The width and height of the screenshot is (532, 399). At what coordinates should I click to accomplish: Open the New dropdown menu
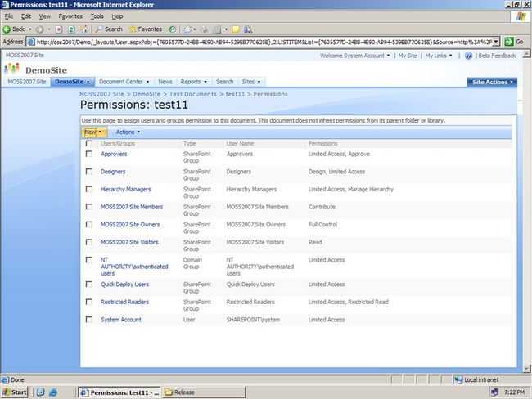click(x=94, y=132)
